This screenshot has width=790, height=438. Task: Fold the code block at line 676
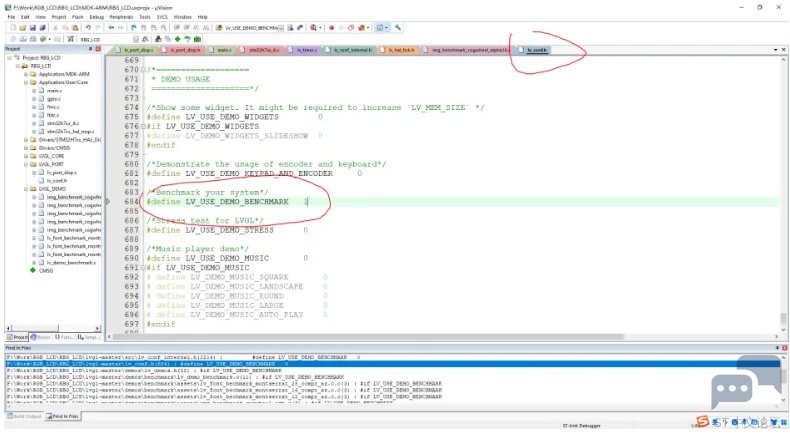tap(143, 127)
